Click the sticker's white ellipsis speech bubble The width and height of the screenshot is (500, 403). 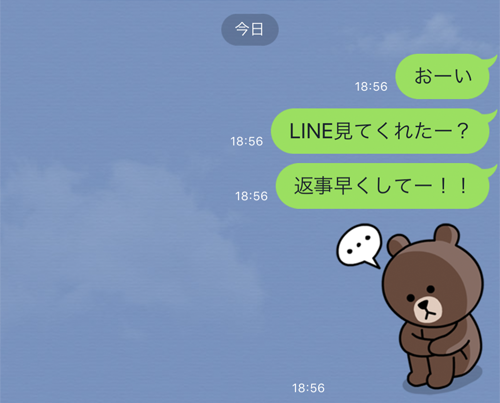pyautogui.click(x=359, y=246)
